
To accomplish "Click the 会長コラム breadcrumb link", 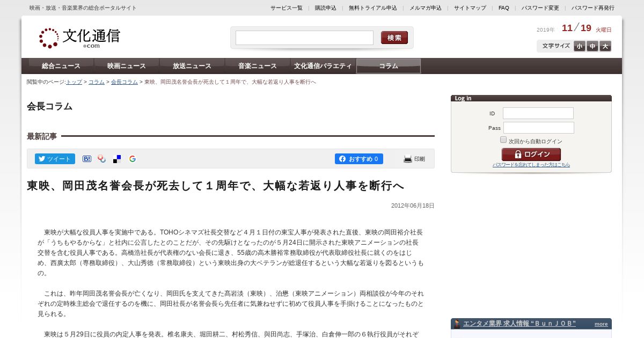I will [125, 82].
